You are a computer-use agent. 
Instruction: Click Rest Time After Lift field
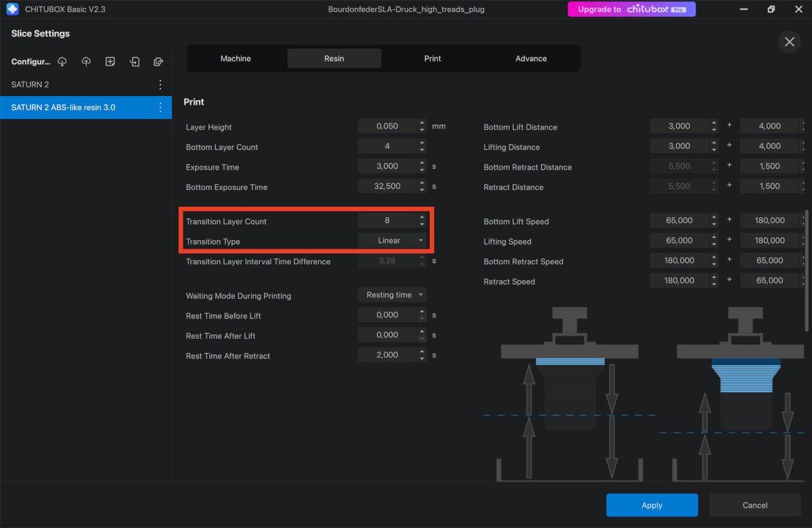pos(388,335)
